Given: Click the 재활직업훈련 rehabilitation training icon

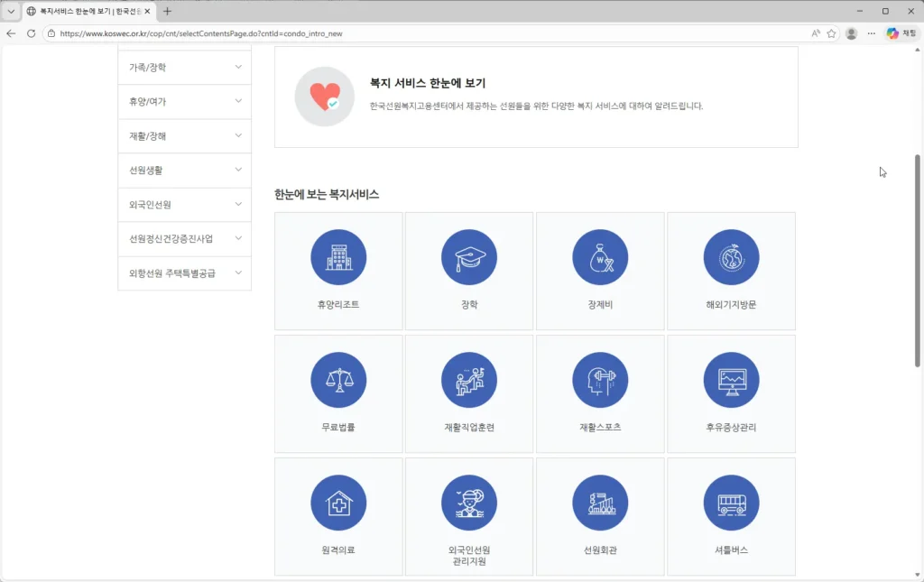Looking at the screenshot, I should coord(469,380).
